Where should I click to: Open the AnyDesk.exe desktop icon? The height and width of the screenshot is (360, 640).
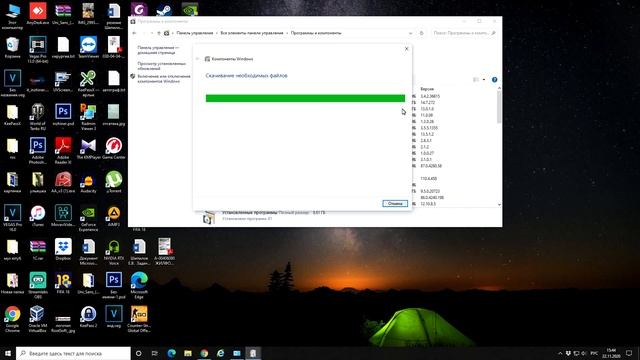coord(38,14)
